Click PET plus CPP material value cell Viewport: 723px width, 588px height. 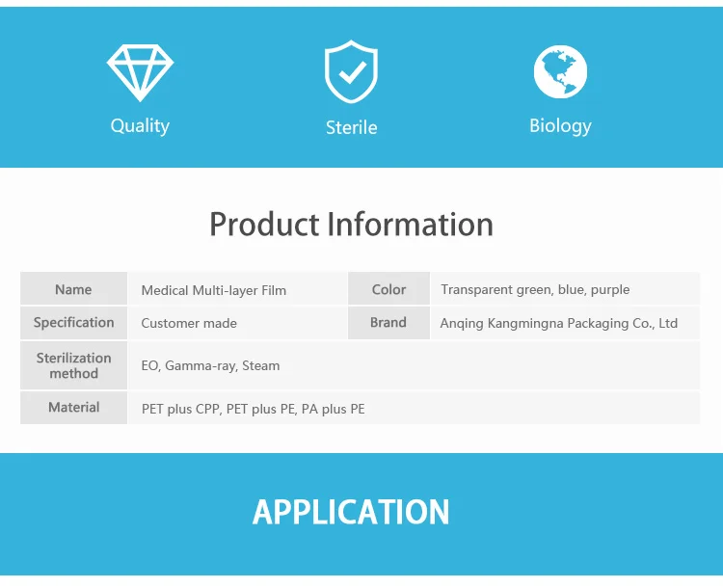415,408
